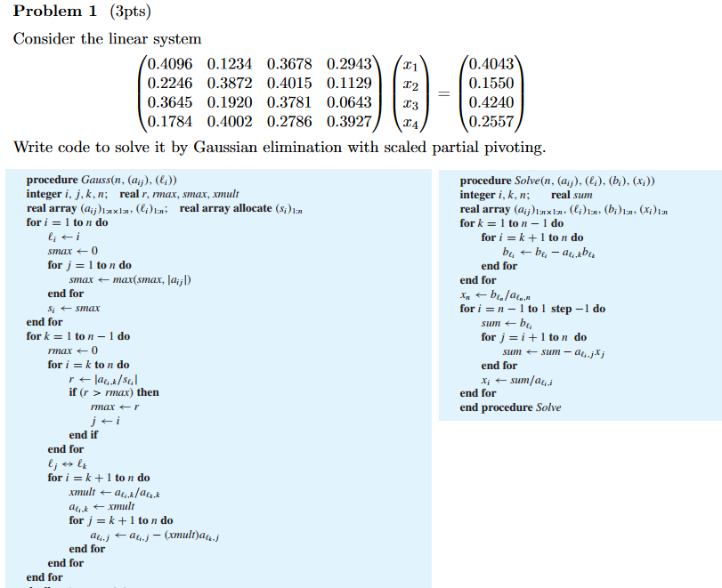This screenshot has width=722, height=588.
Task: Click the "Problem 1" heading
Action: (55, 11)
